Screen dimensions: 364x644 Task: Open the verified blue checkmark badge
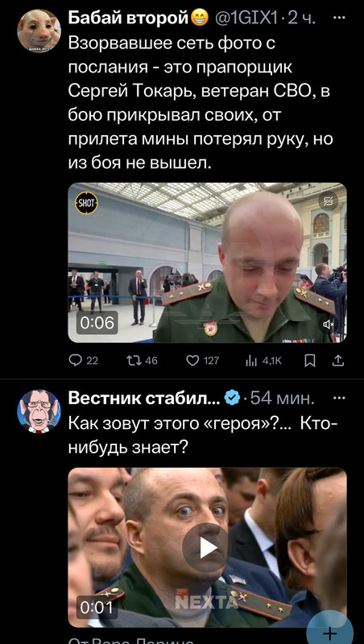[232, 398]
